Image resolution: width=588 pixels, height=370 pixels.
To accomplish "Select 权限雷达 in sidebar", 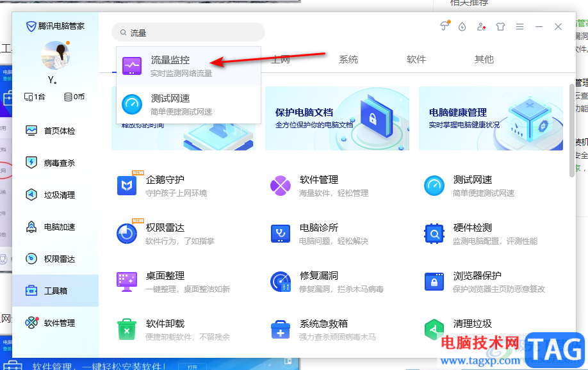I will tap(55, 259).
